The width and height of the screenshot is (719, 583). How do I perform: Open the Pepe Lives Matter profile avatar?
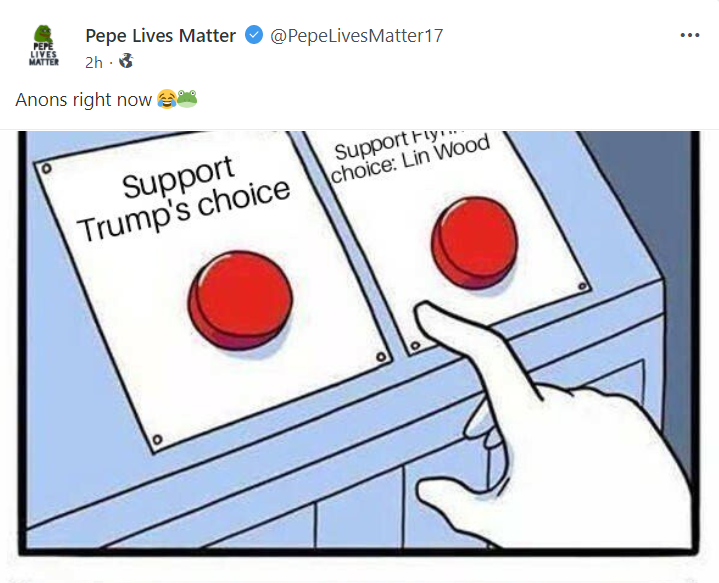42,46
